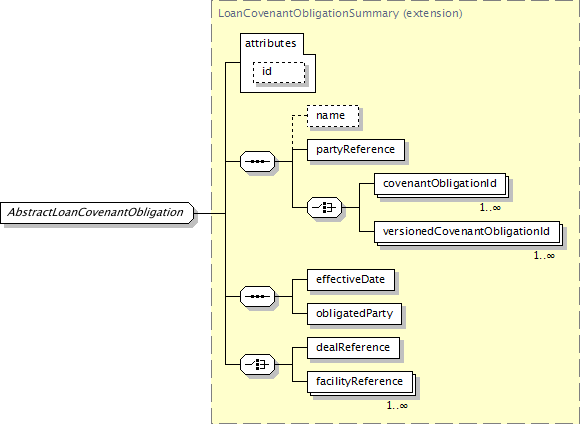Viewport: 580px width, 424px height.
Task: Click the cardinality label under versionedCovenantObligationId
Action: [x=544, y=256]
